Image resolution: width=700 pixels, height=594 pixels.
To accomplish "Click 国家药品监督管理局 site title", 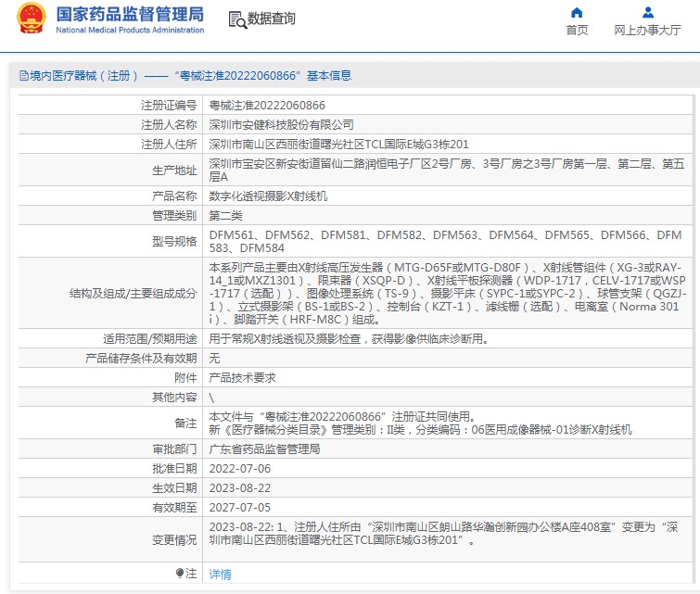I will [130, 14].
